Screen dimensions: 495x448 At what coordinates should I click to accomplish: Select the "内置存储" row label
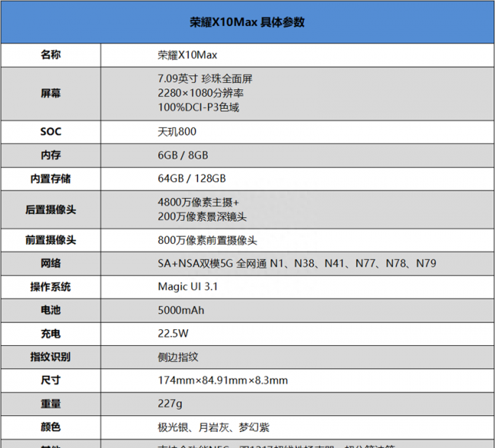[x=50, y=179]
